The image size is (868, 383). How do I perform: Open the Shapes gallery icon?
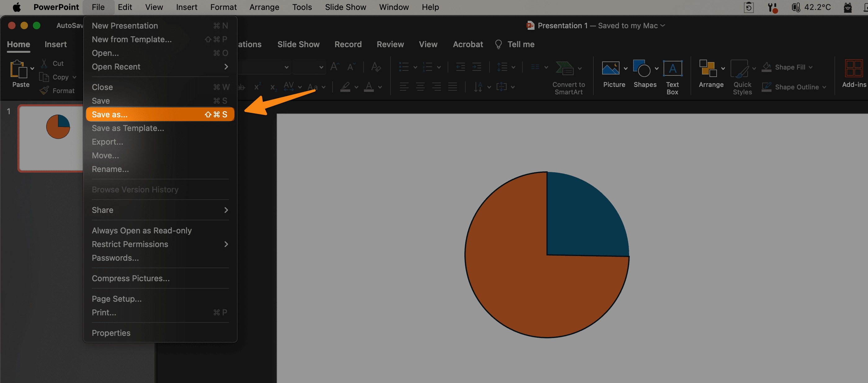click(x=642, y=69)
